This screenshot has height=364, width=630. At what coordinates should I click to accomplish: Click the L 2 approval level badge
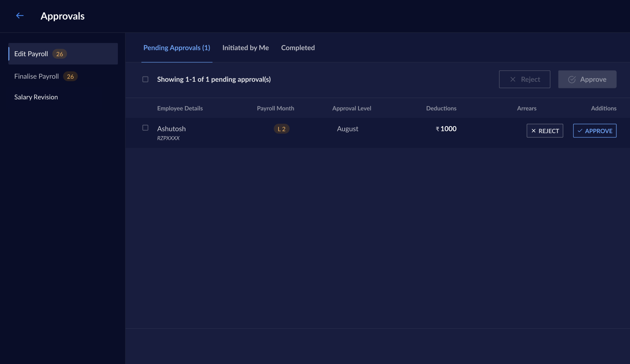pos(282,129)
